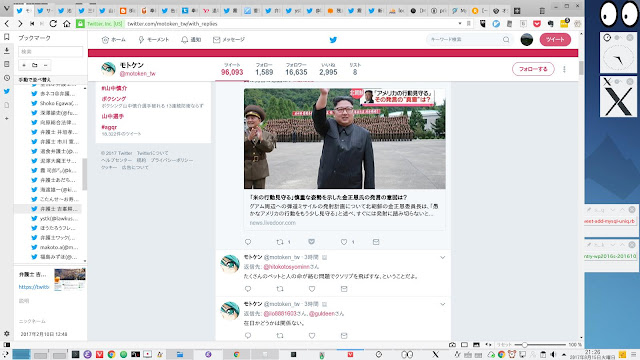Open the Notes panel
Viewport: 640px width, 360px height.
click(x=7, y=64)
